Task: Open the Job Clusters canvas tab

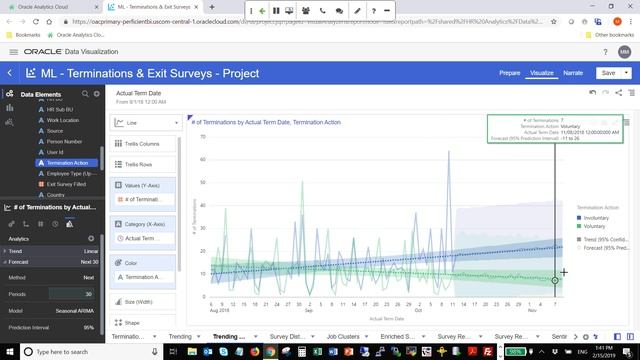Action: (343, 337)
